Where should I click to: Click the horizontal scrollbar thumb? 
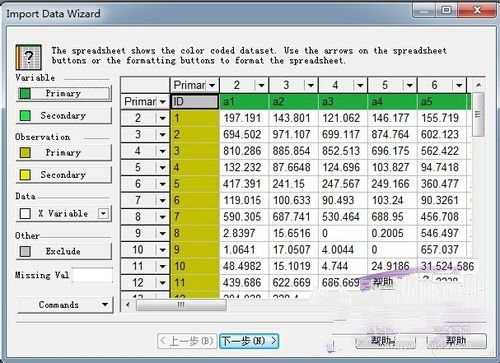181,305
